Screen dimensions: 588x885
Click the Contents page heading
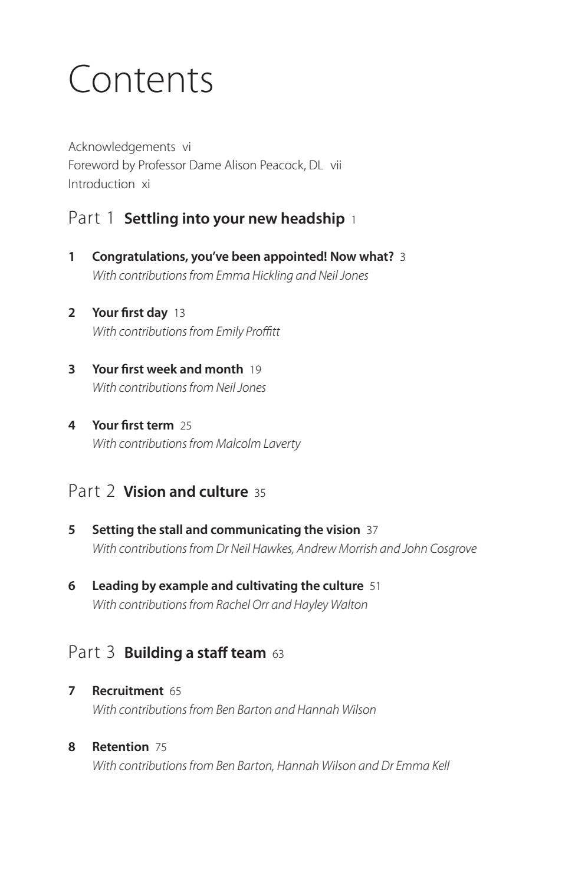pos(140,80)
